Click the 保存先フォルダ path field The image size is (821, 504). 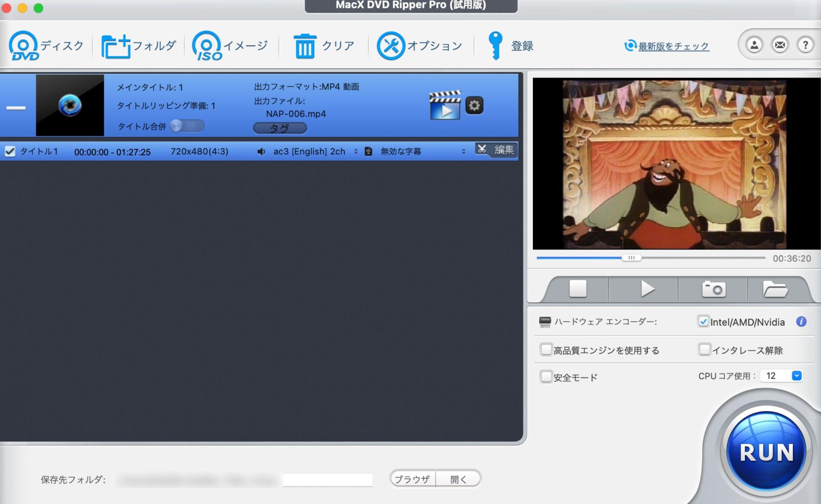pos(245,480)
